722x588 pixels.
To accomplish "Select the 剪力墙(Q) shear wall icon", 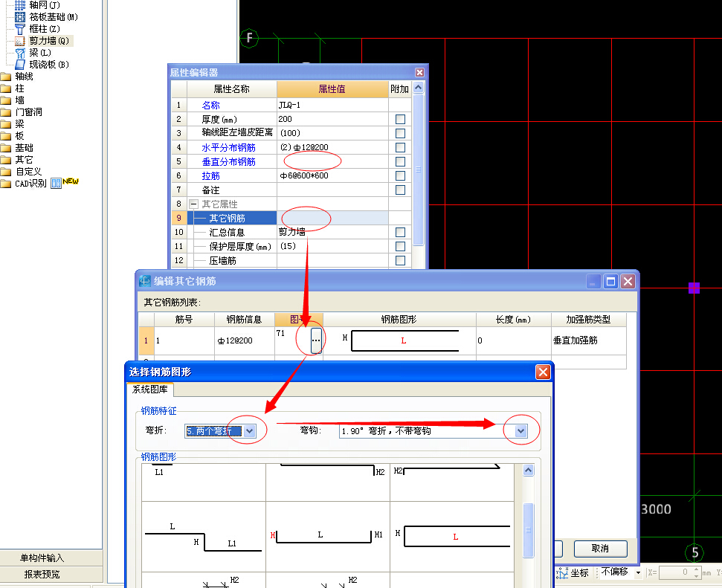I will tap(20, 41).
